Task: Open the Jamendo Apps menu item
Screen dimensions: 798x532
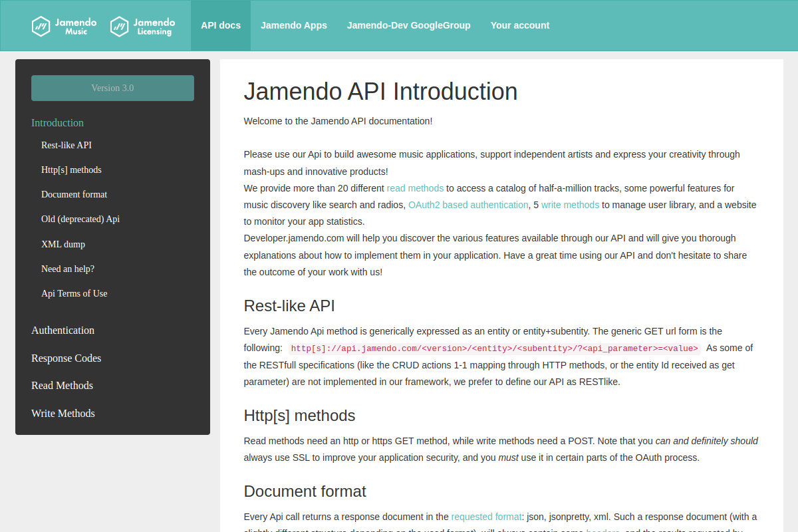Action: pos(294,25)
